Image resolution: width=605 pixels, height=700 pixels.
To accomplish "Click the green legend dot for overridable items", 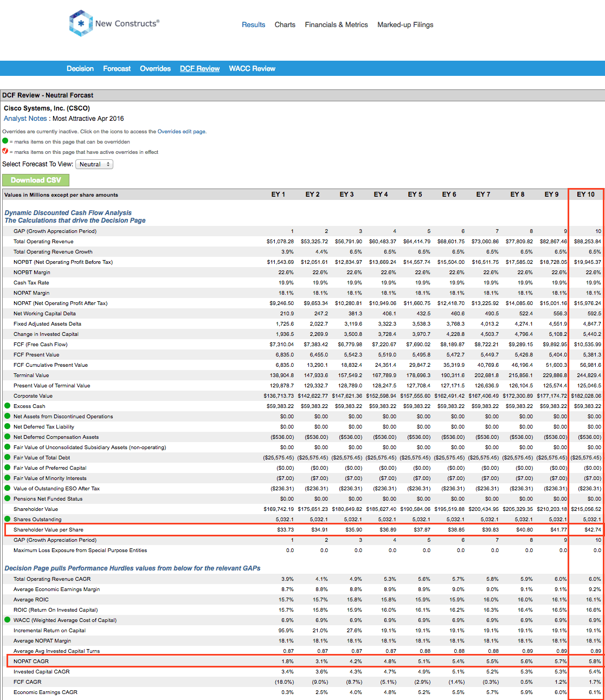I will 5,141.
